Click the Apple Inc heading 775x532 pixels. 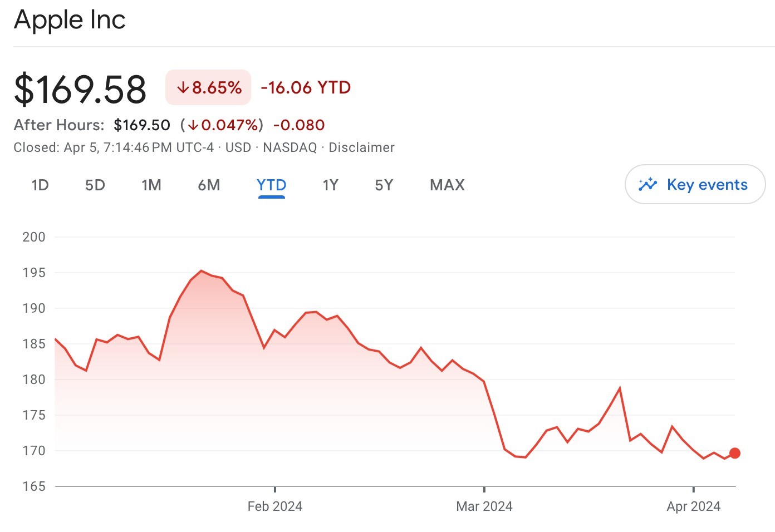tap(70, 20)
